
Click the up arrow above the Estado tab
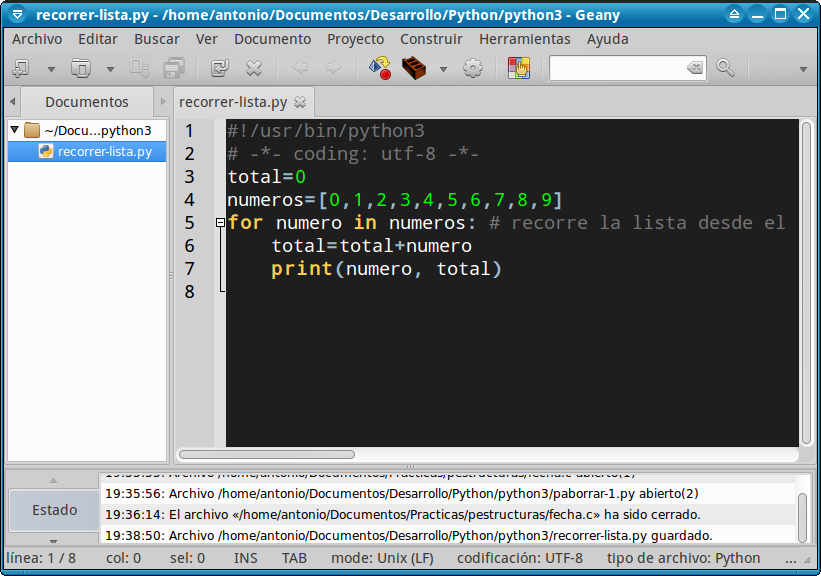53,480
